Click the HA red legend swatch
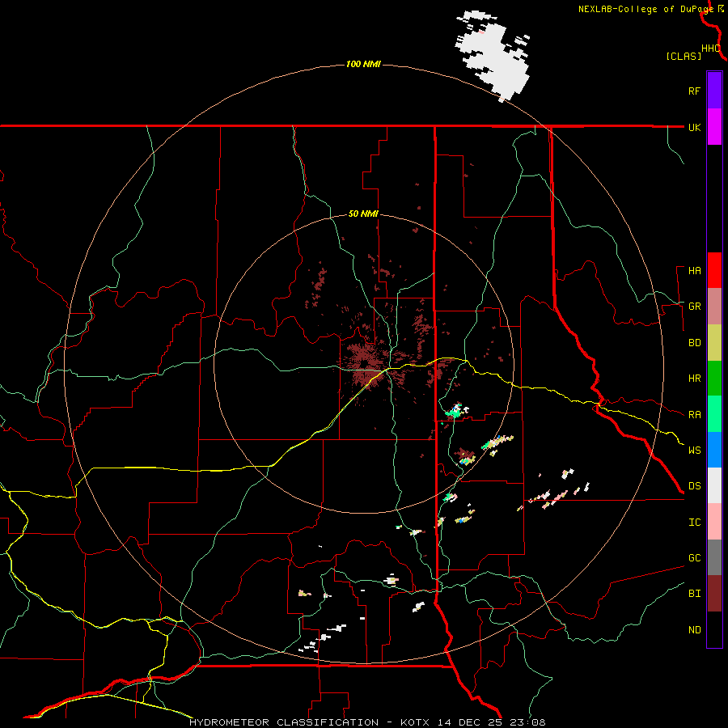Screen dimensions: 728x728 [x=714, y=270]
